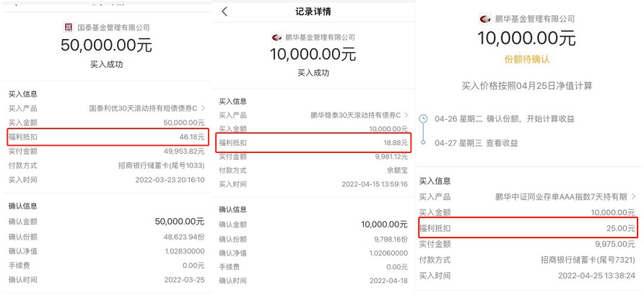Tap the 鹏华基金 logo in the middle record
The image size is (644, 296).
point(277,38)
